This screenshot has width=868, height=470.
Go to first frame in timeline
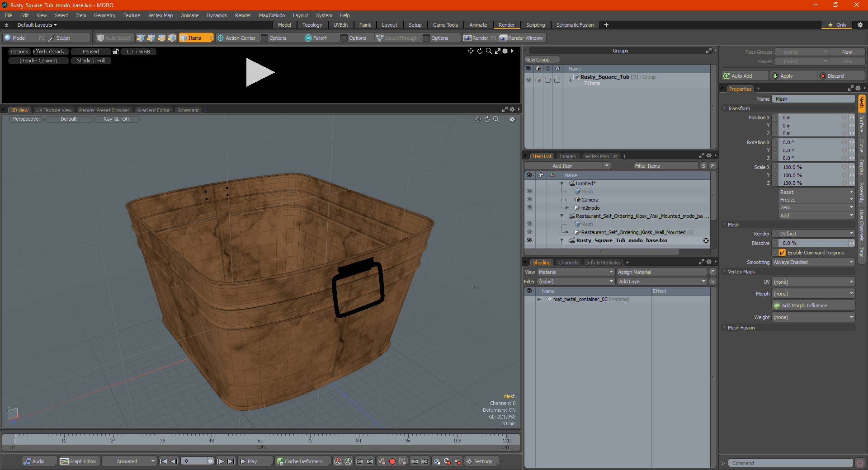click(164, 461)
